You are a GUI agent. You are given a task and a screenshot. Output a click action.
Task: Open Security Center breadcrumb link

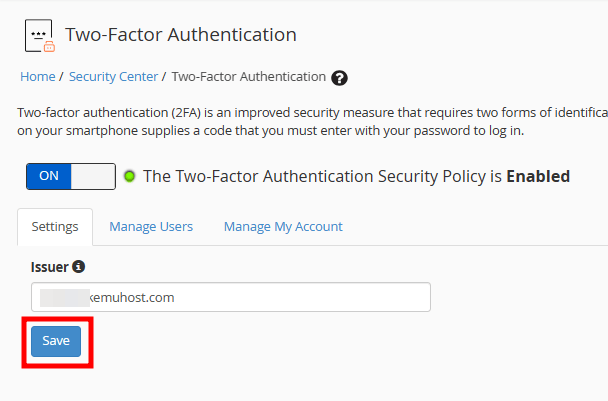pos(113,77)
